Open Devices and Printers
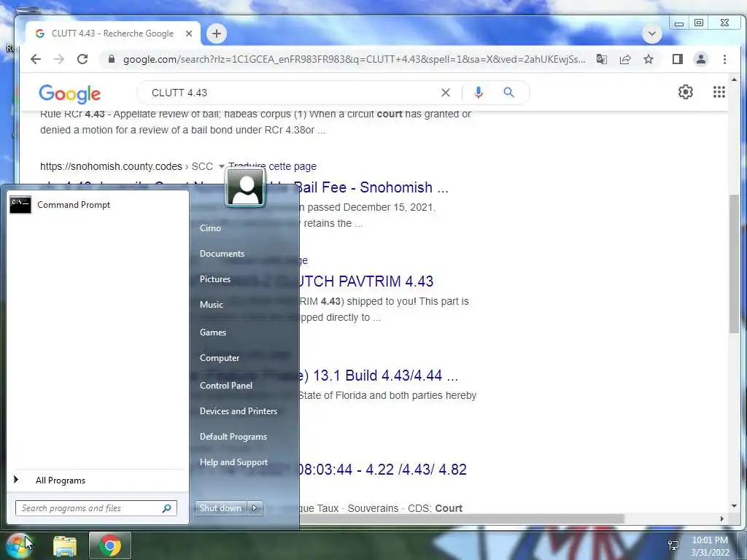This screenshot has width=747, height=560. [239, 411]
